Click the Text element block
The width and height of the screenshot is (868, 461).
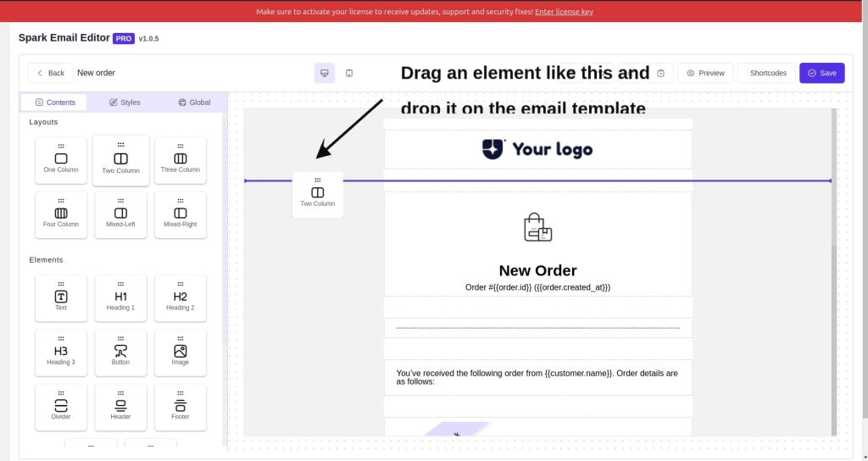(61, 298)
